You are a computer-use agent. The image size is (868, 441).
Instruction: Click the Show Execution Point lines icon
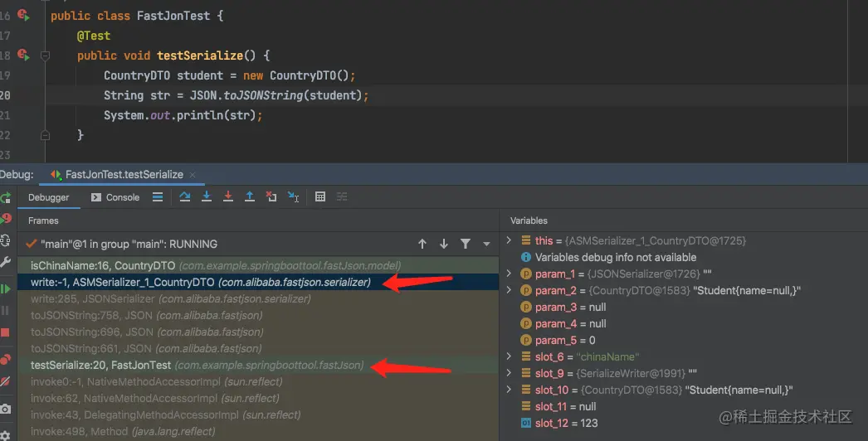[158, 197]
